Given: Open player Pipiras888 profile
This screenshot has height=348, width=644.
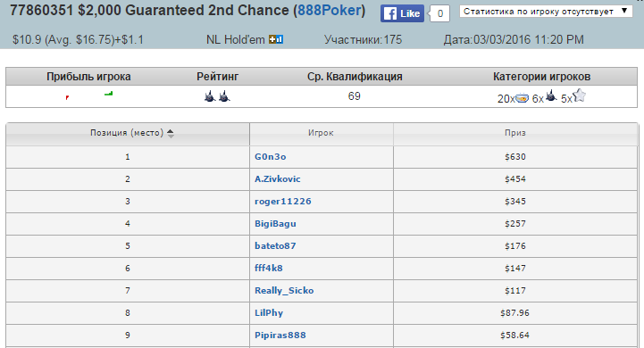Looking at the screenshot, I should (x=280, y=336).
